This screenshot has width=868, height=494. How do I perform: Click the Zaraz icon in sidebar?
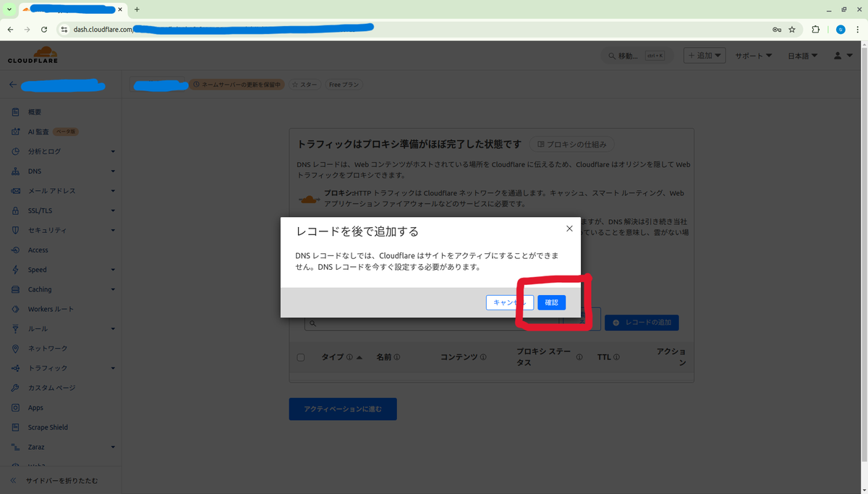[15, 447]
